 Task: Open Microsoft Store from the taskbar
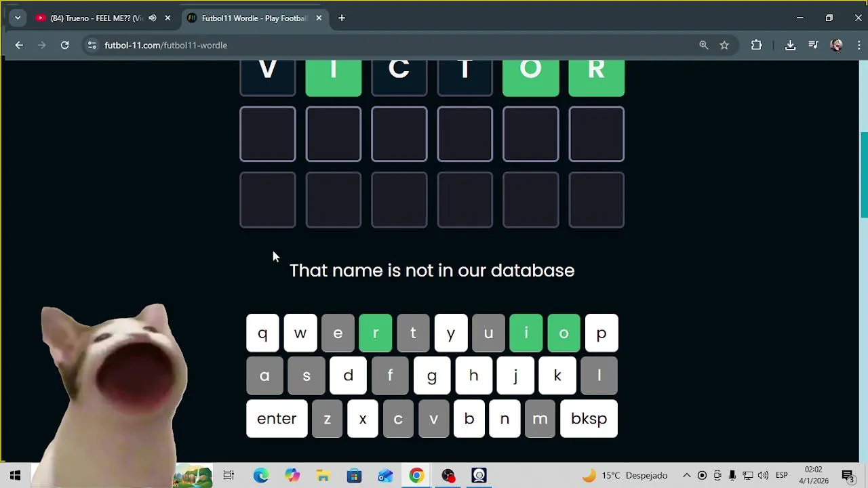354,475
